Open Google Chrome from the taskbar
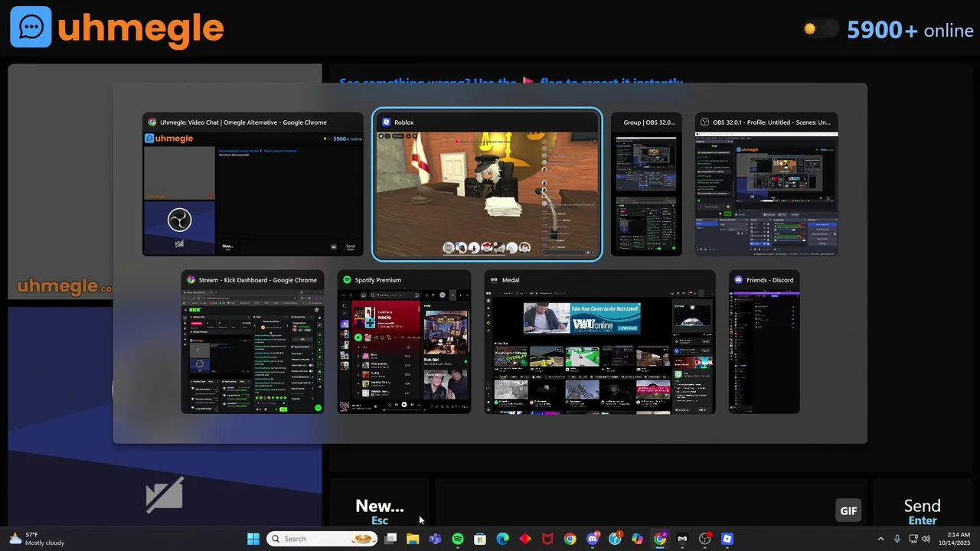The height and width of the screenshot is (551, 980). coord(570,539)
